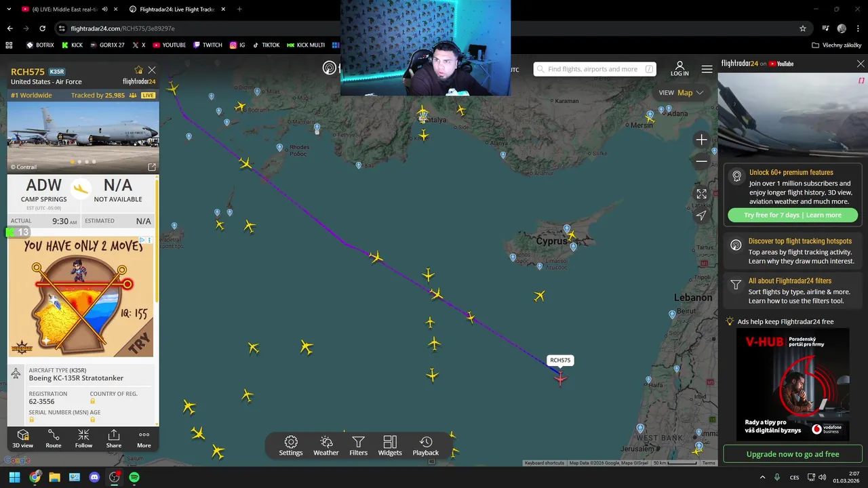Click the LOG IN user icon
This screenshot has width=868, height=488.
click(x=679, y=68)
